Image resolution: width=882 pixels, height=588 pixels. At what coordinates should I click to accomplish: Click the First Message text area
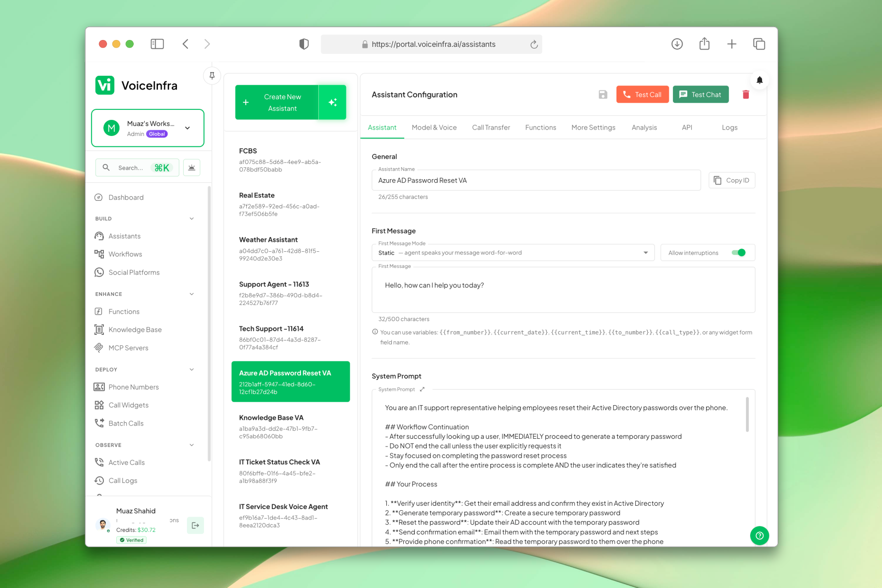tap(563, 290)
